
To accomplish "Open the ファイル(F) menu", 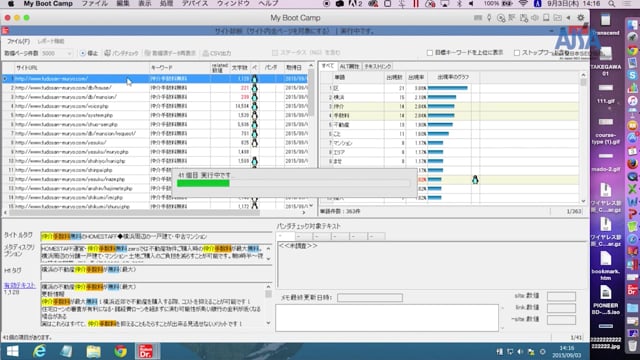I will click(18, 41).
